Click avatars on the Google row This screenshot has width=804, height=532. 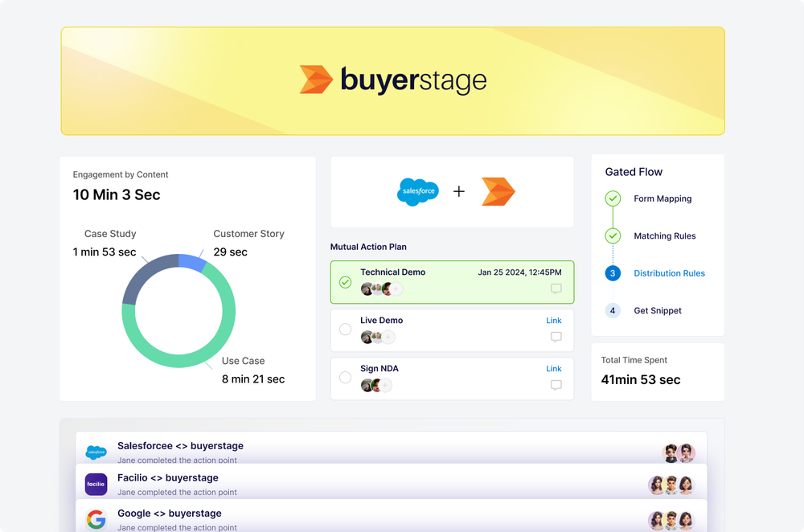click(x=671, y=520)
